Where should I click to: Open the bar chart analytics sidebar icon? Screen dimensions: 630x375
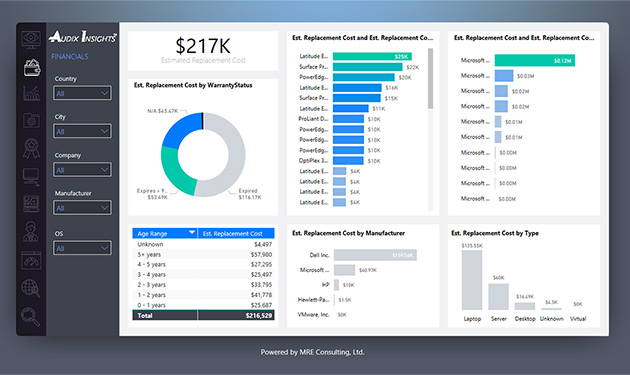click(x=31, y=93)
